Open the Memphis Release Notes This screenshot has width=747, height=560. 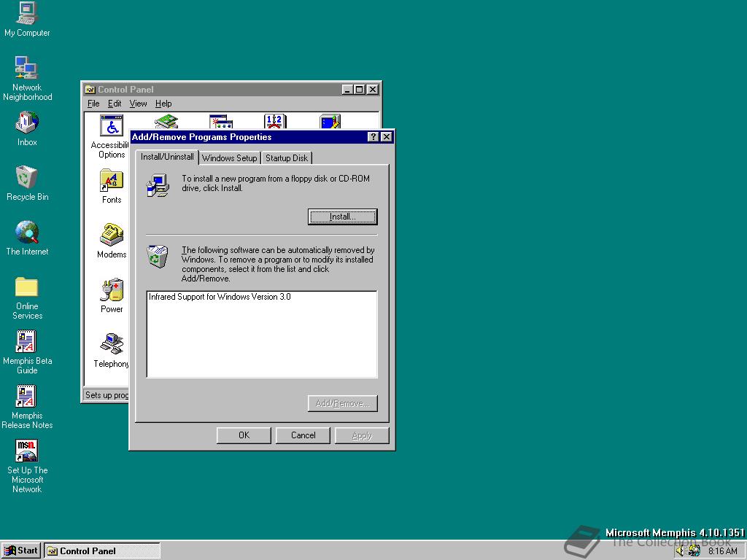coord(27,396)
